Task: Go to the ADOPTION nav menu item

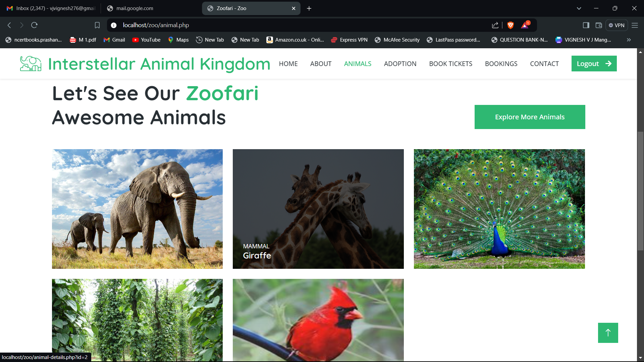Action: (x=400, y=64)
